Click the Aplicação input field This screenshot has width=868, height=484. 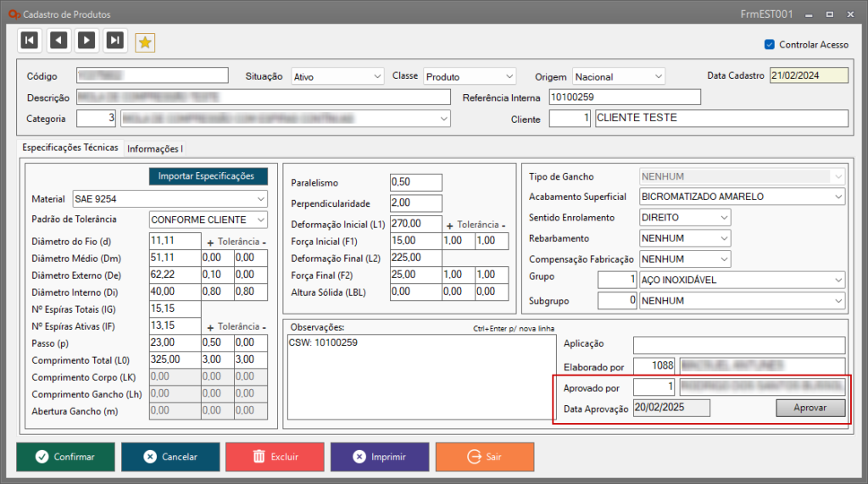738,345
